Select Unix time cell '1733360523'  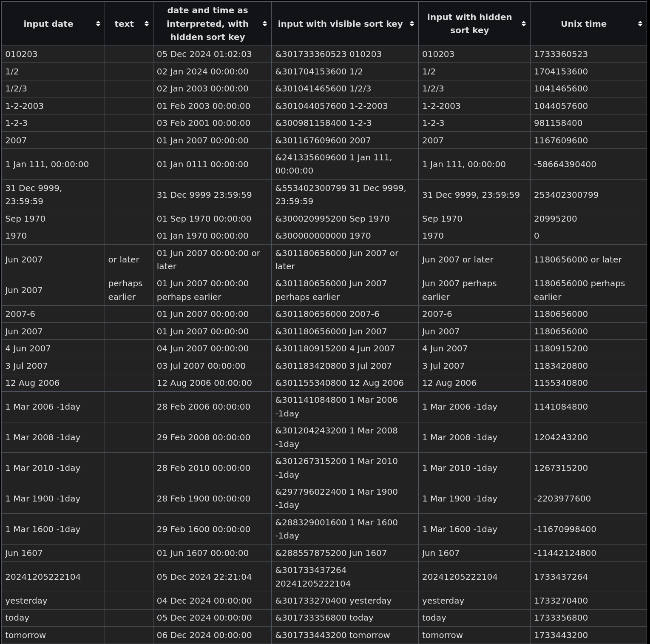588,54
